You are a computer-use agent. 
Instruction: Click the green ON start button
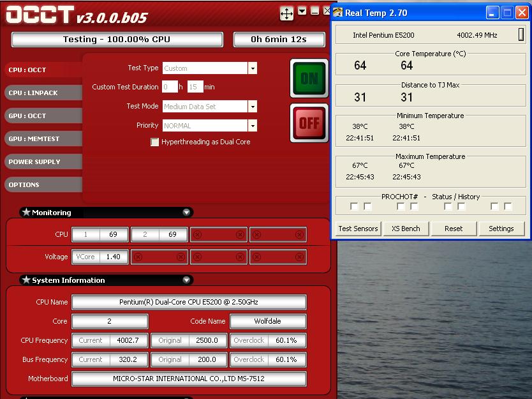[x=309, y=79]
